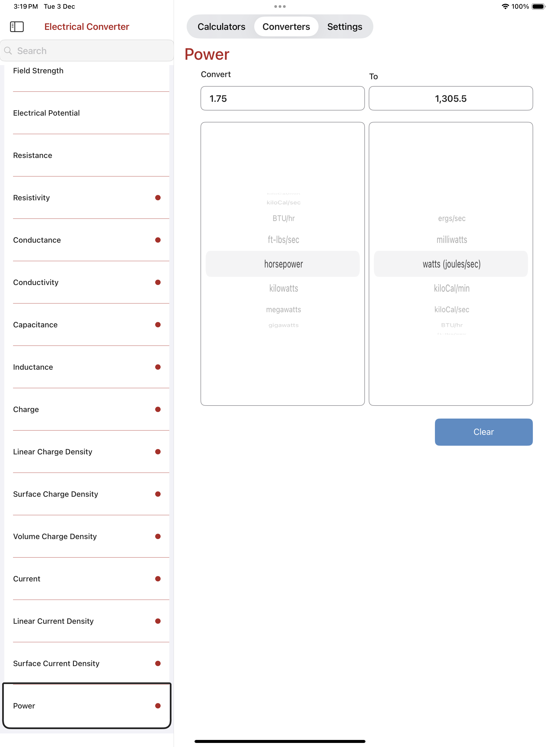Viewport: 560px width, 747px height.
Task: Tap the clock showing 3:19 PM
Action: 26,7
